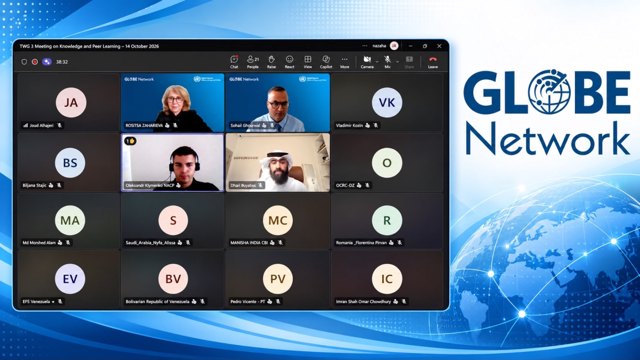Select the Oleksandr NACP video tile

173,162
